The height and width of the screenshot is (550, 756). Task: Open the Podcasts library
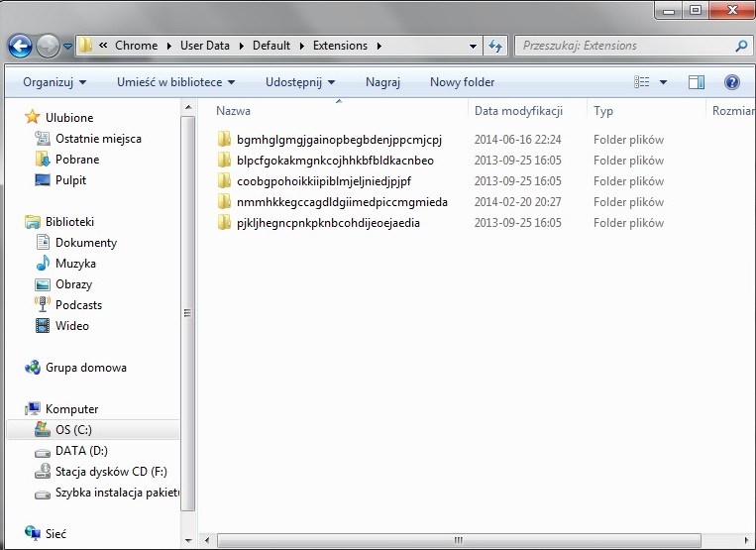78,305
